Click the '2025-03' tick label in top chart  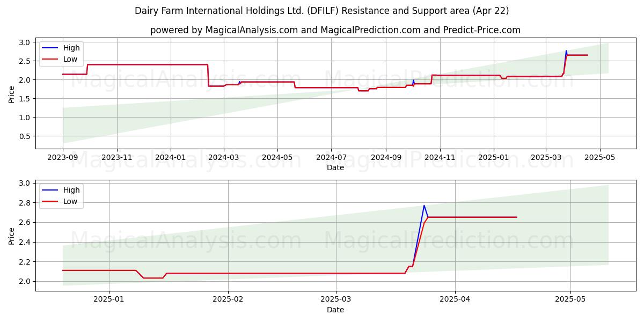tap(546, 158)
